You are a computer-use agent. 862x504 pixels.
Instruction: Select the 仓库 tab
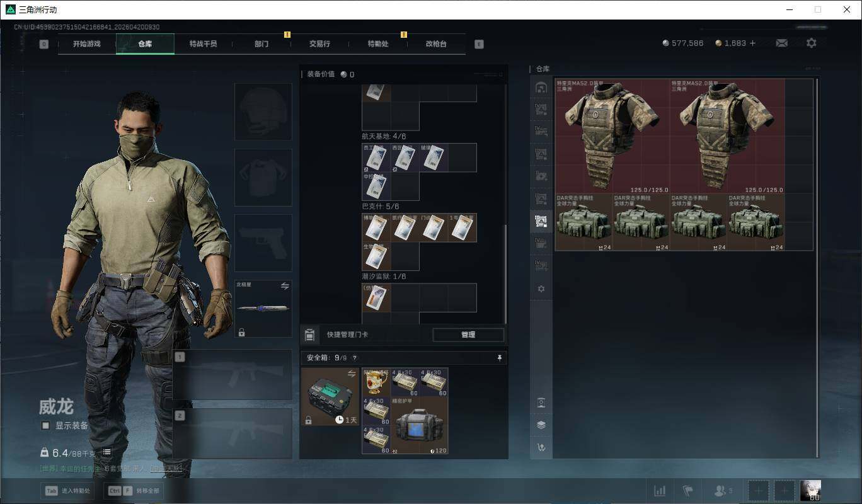[145, 44]
